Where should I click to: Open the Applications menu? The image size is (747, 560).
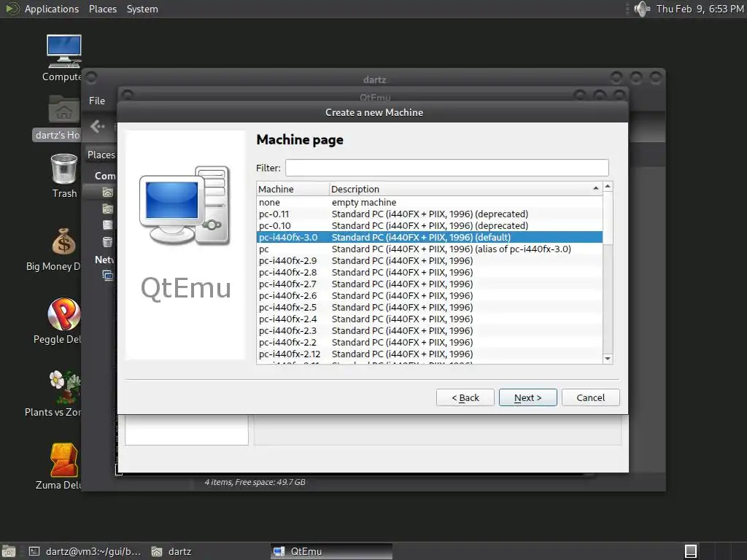click(x=52, y=9)
